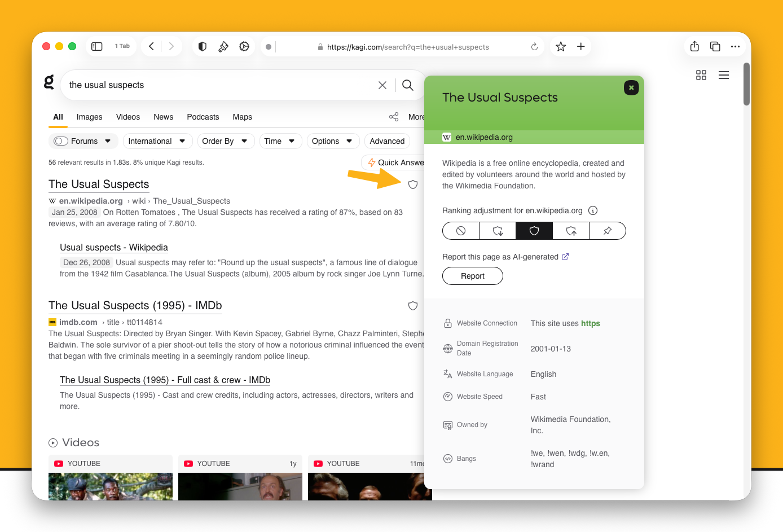Screen dimensions: 783x532
Task: Click the first YouTube video thumbnail
Action: [x=111, y=486]
